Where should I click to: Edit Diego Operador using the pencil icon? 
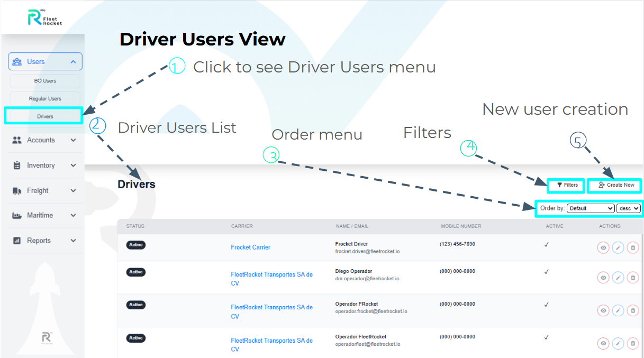click(618, 277)
